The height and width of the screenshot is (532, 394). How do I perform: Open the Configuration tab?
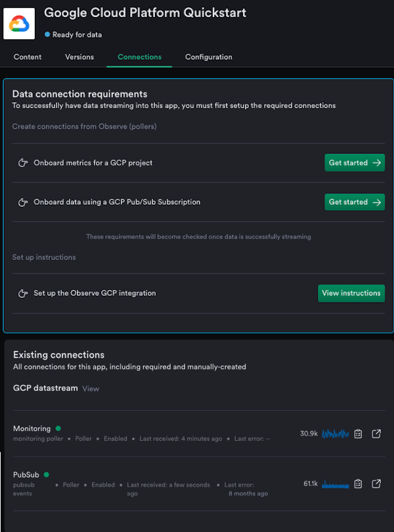(x=209, y=57)
